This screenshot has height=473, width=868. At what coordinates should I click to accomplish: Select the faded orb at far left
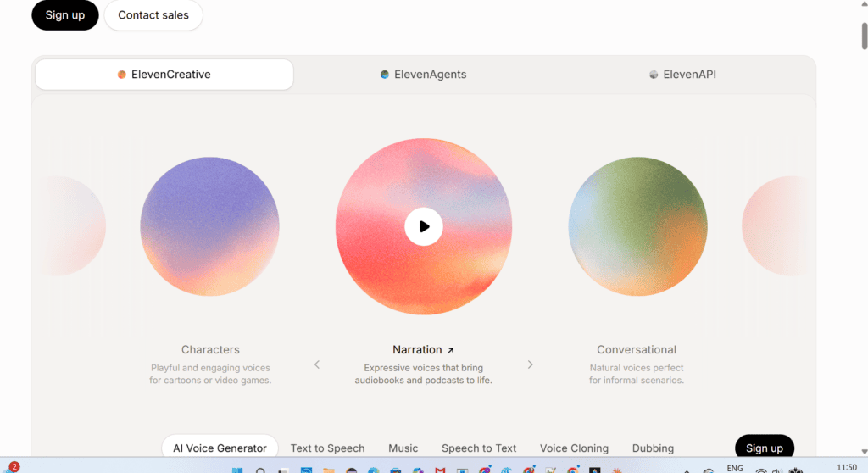coord(75,226)
